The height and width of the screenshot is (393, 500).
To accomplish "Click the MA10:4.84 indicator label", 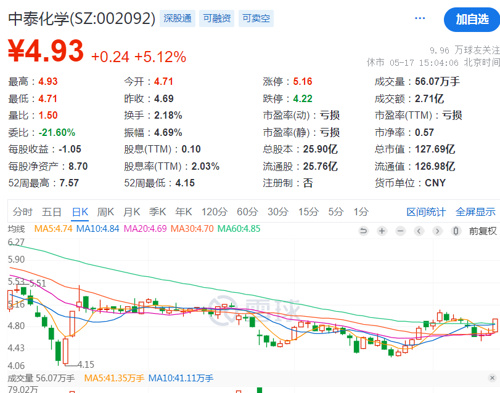I will (x=98, y=229).
